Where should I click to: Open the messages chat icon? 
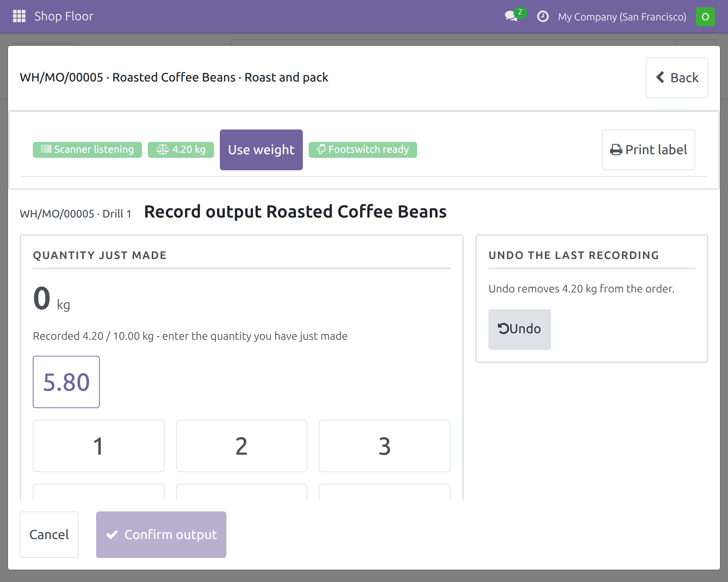tap(512, 16)
